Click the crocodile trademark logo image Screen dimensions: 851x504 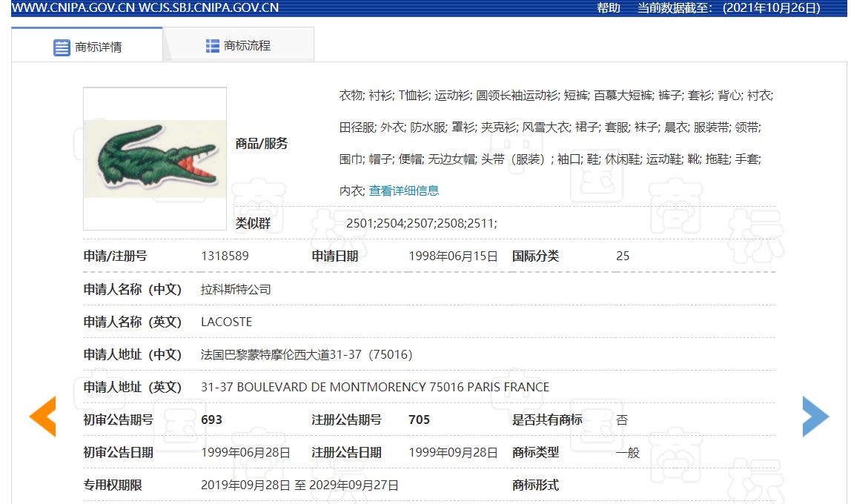point(154,159)
